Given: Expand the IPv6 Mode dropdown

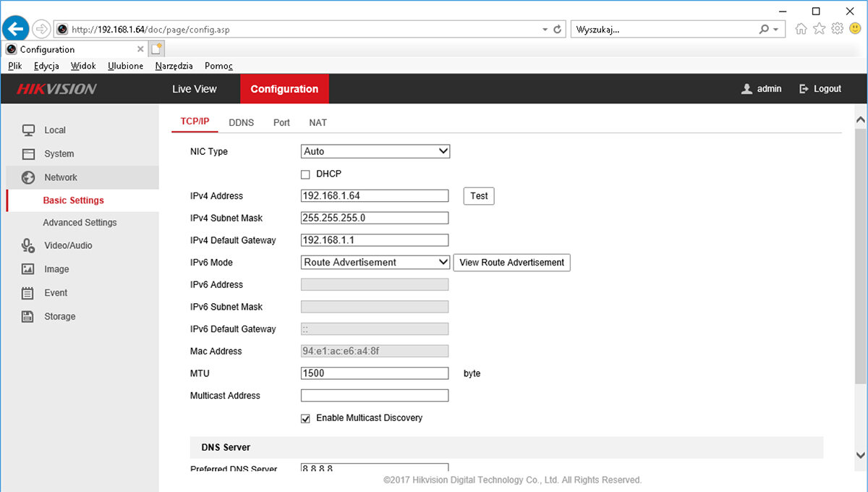Looking at the screenshot, I should (375, 262).
